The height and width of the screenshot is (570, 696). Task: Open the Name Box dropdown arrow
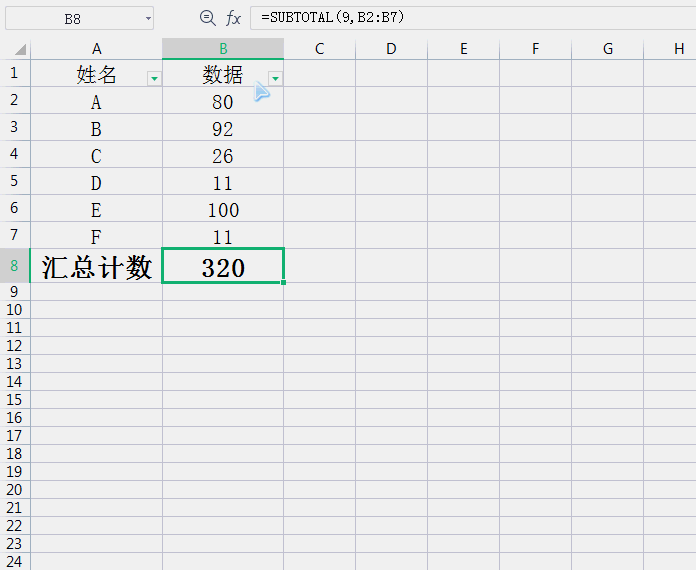point(148,19)
